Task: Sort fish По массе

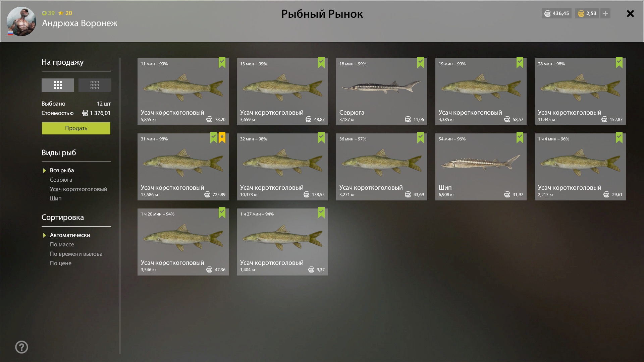Action: click(x=62, y=244)
